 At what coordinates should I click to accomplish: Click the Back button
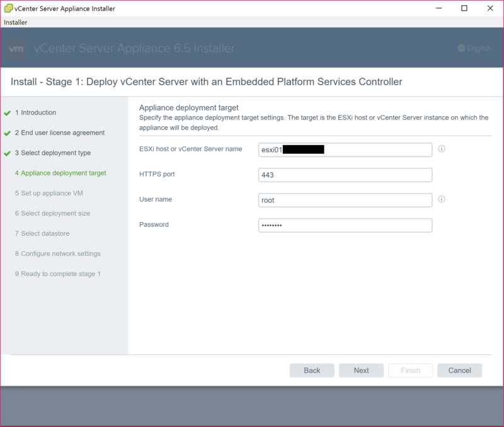[312, 370]
